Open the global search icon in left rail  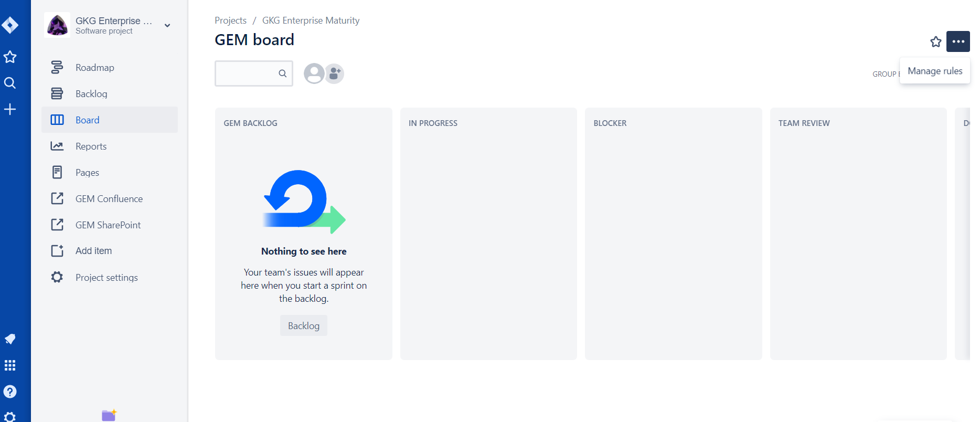click(10, 83)
